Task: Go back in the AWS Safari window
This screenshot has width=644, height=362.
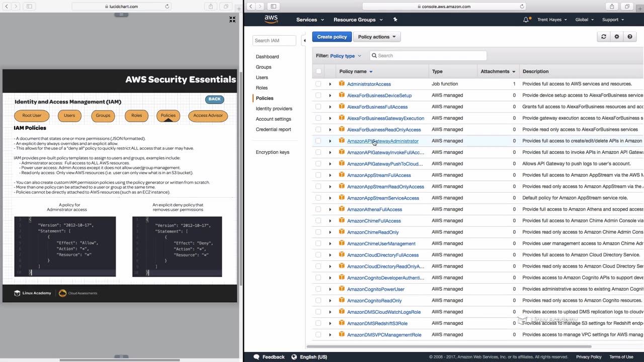Action: pos(251,7)
